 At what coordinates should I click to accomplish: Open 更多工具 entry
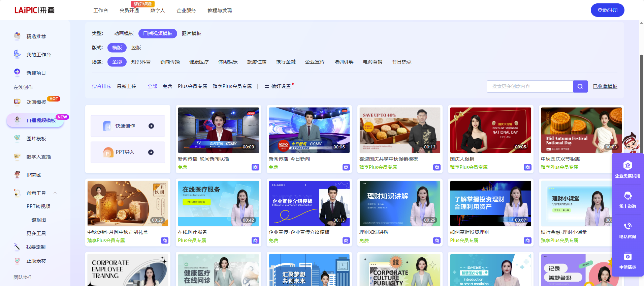[x=36, y=233]
